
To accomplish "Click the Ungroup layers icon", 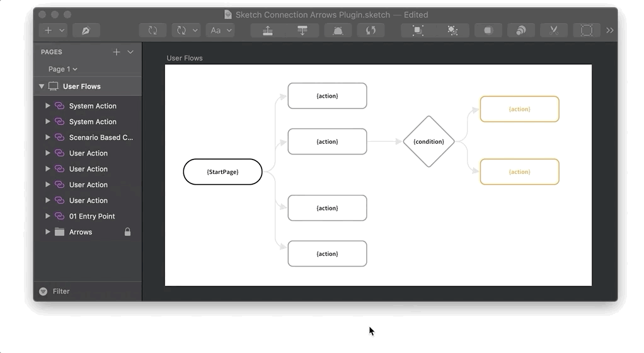I will coord(452,30).
